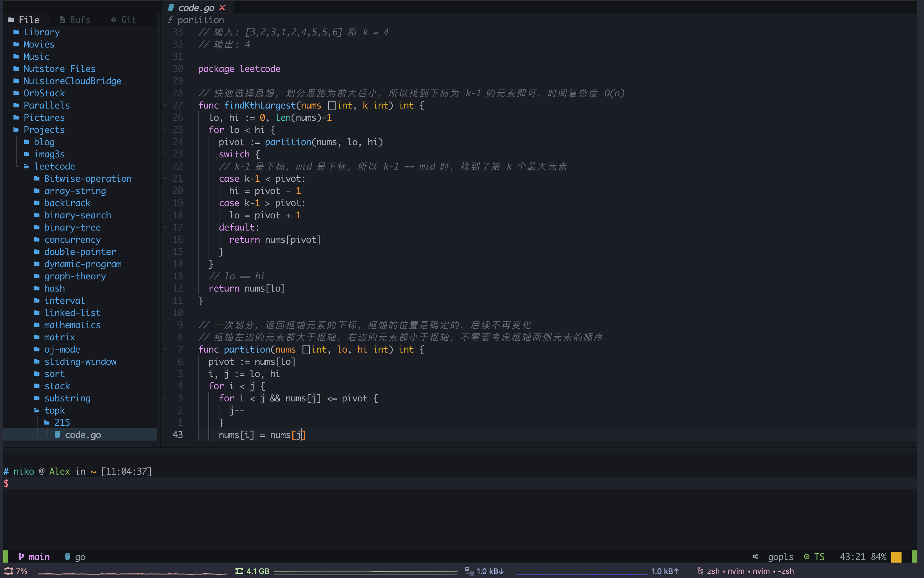
Task: Fold the for loop at line 25
Action: point(165,130)
